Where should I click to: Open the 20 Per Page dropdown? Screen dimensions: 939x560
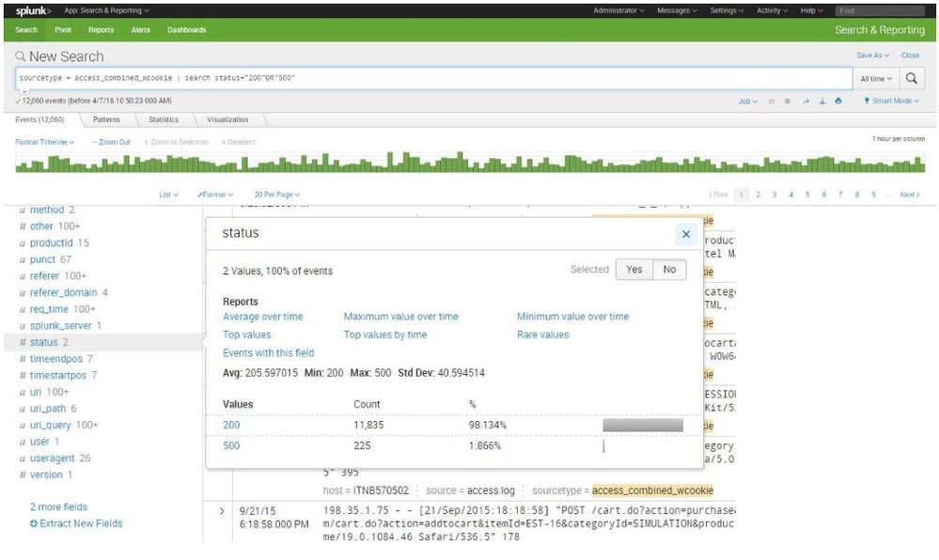276,194
